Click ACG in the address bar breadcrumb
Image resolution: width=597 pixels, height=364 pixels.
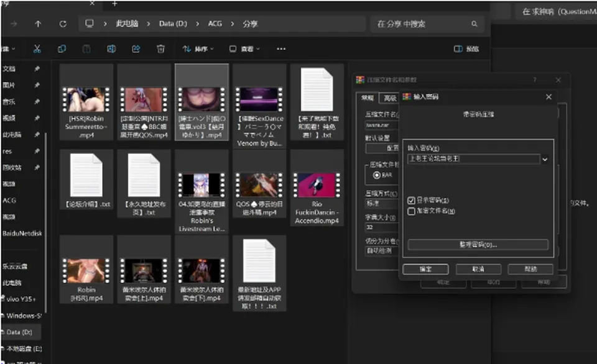[215, 24]
